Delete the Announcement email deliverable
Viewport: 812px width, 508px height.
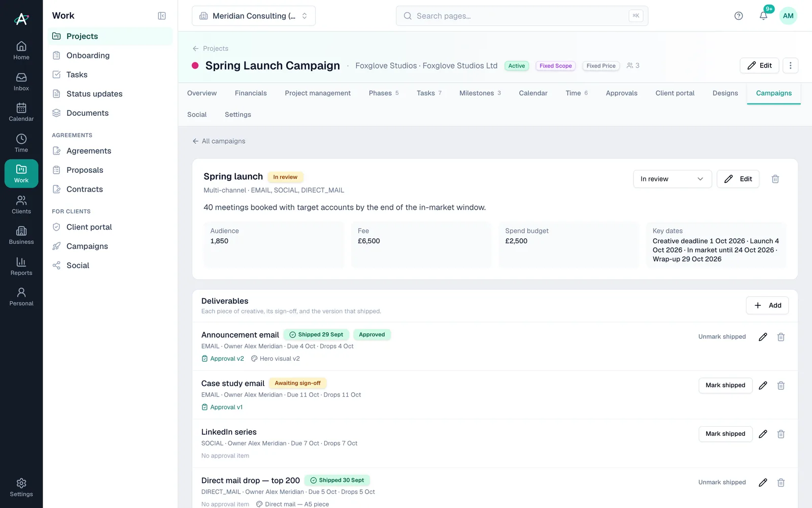click(x=781, y=337)
